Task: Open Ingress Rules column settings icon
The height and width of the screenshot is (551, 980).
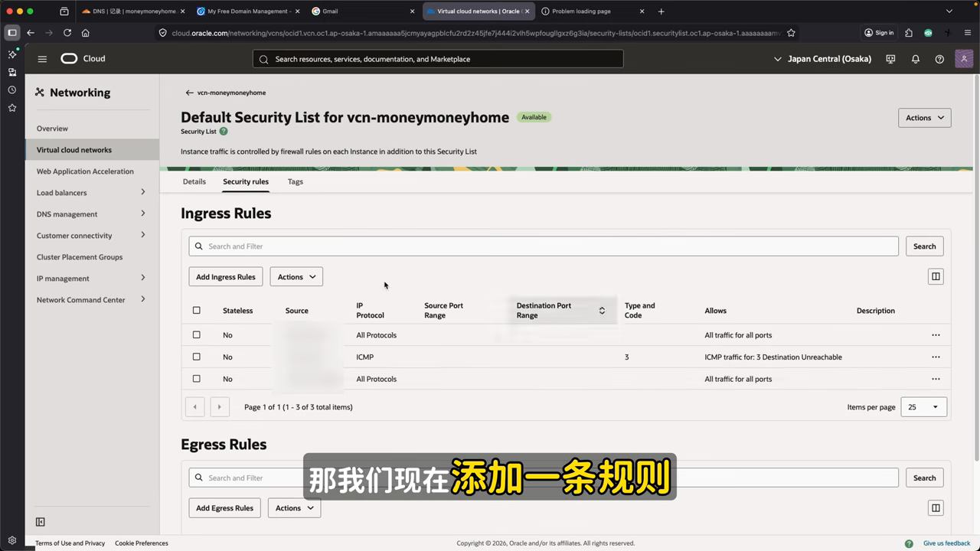Action: pyautogui.click(x=936, y=276)
